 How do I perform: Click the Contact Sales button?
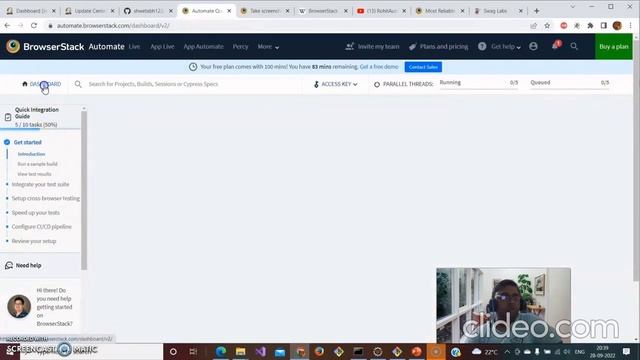click(423, 67)
